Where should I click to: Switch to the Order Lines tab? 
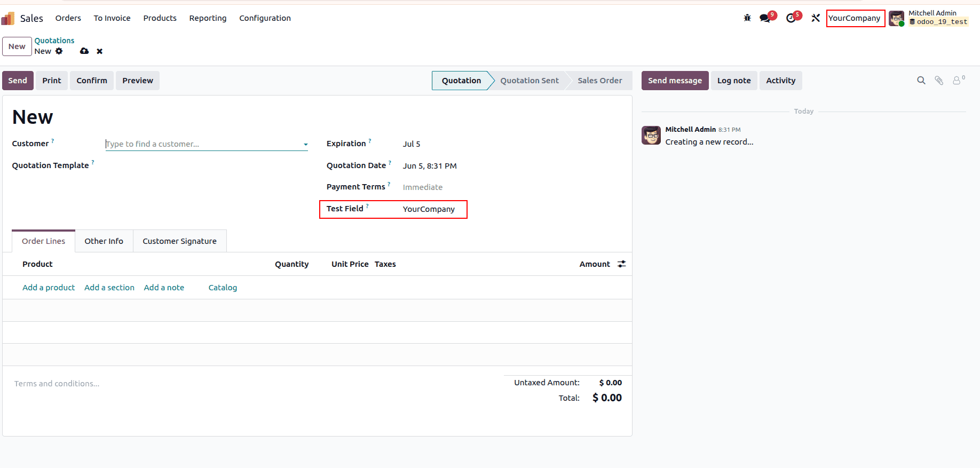(44, 241)
